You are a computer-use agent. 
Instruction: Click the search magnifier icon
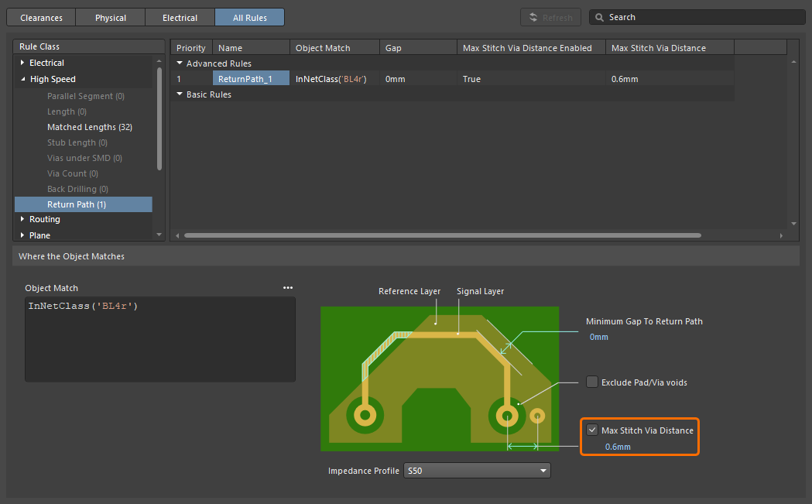point(599,17)
